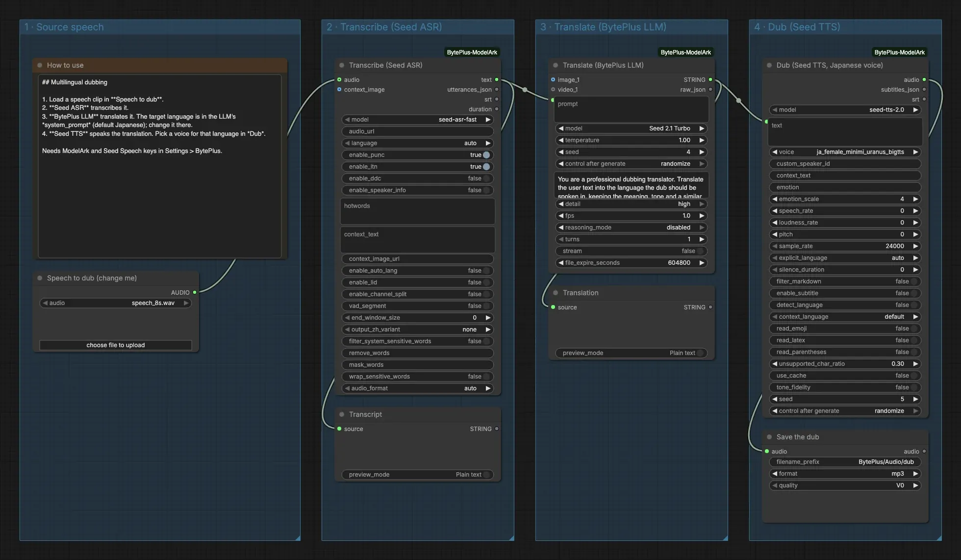Click group title 3 · Translate (BytePlus LLM)
Viewport: 961px width, 560px height.
pos(603,27)
